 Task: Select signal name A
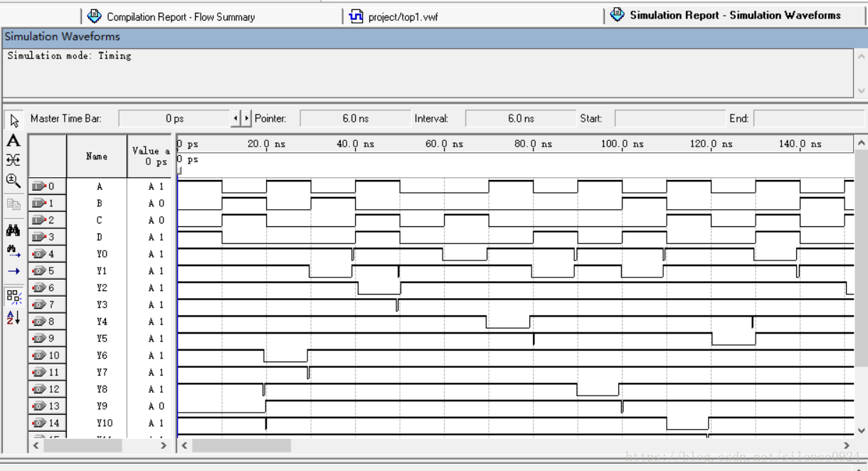100,186
